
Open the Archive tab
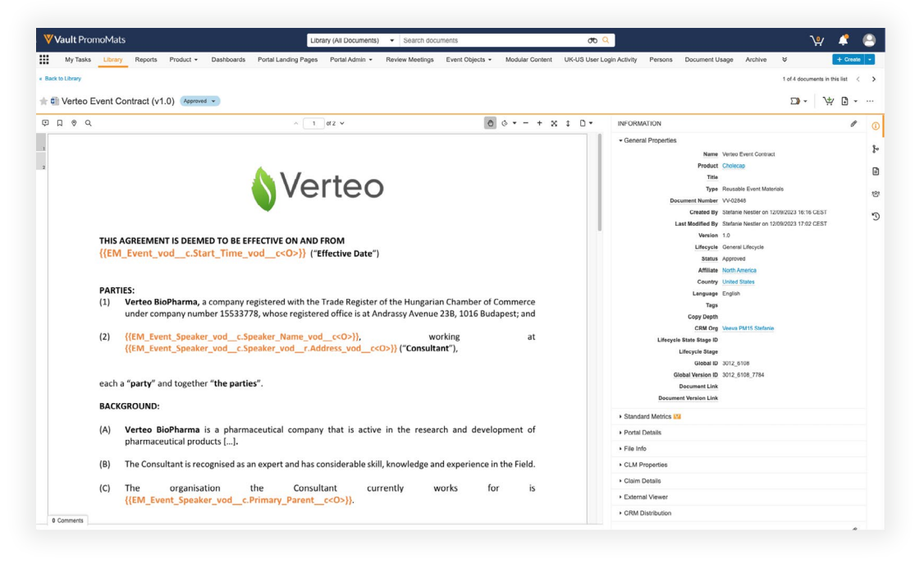click(756, 60)
